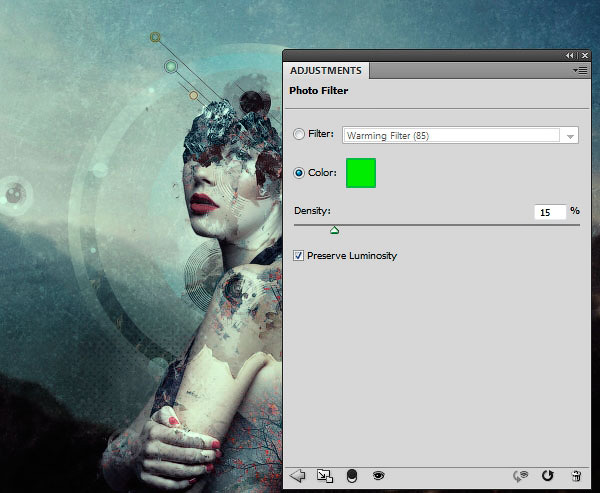Toggle the expanded panel view icon
Image resolution: width=600 pixels, height=493 pixels.
(x=325, y=476)
